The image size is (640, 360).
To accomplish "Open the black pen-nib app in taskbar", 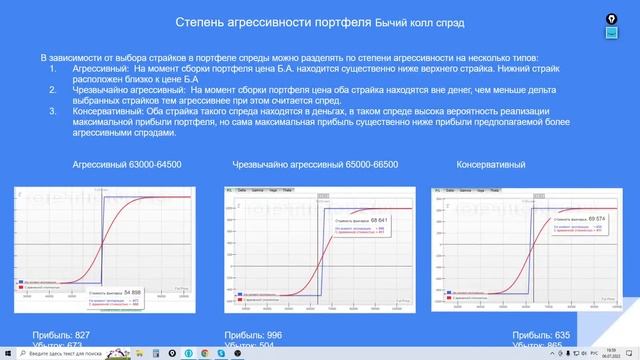I will coord(172,353).
